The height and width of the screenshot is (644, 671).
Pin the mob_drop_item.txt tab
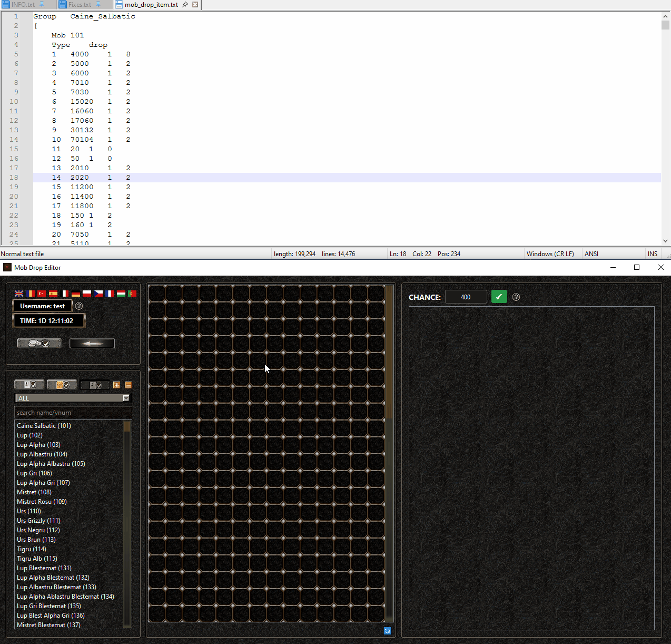(x=185, y=5)
